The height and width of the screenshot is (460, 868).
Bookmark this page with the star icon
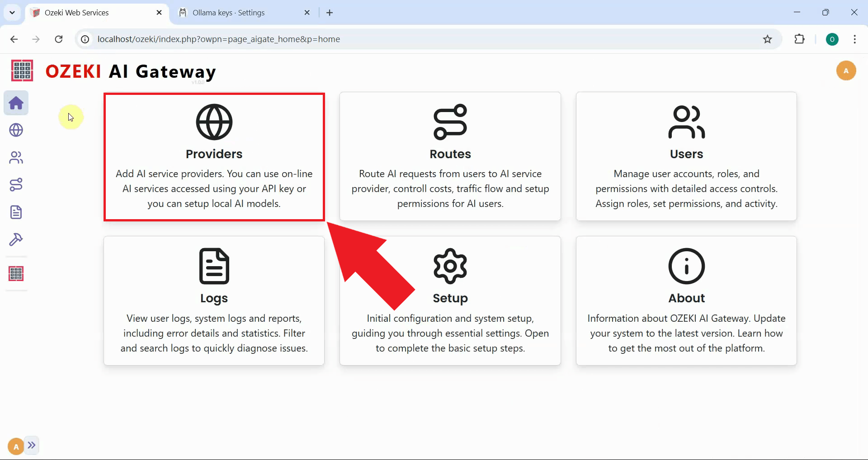pyautogui.click(x=768, y=39)
